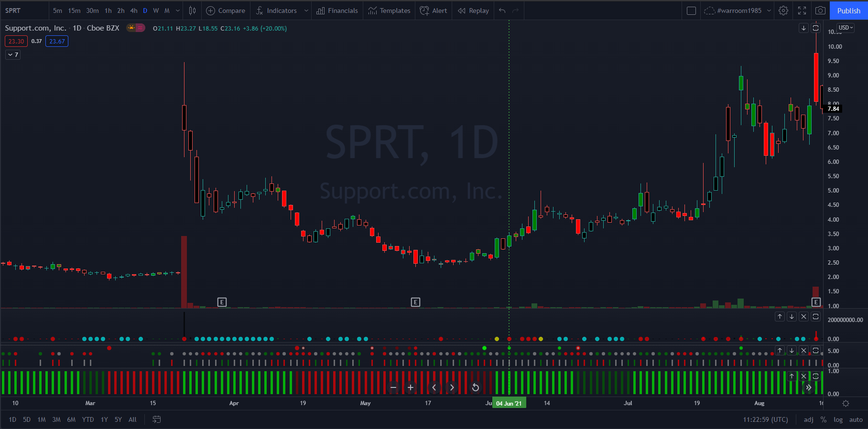Toggle percent scale mode
Screen dimensions: 868x429
[824, 420]
